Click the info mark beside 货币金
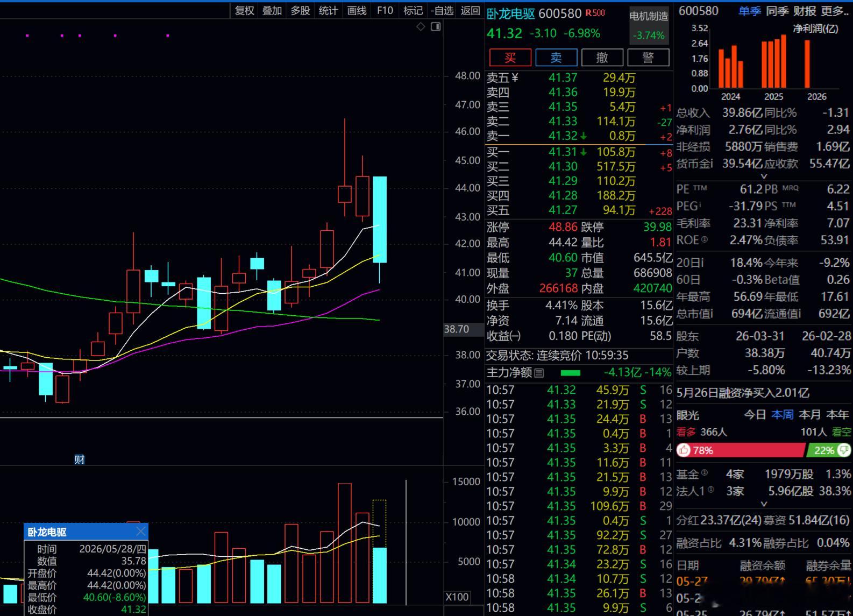The width and height of the screenshot is (853, 616). pyautogui.click(x=710, y=164)
